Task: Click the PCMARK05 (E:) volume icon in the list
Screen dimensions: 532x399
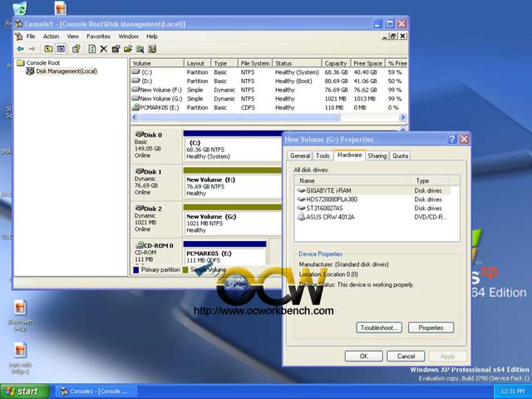Action: click(x=135, y=107)
